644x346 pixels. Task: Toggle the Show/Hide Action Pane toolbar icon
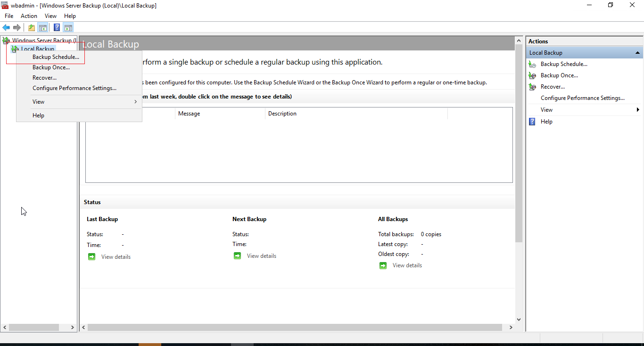coord(68,27)
